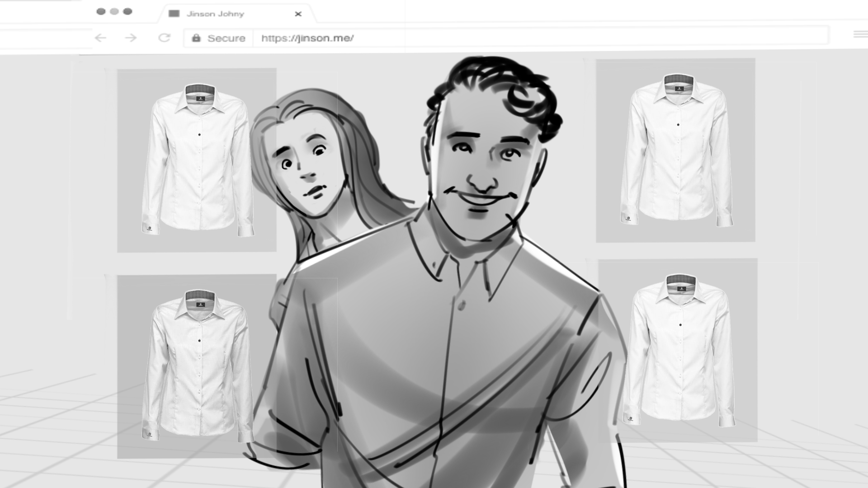
Task: Select the Jinson Johny tab title
Action: click(x=215, y=14)
